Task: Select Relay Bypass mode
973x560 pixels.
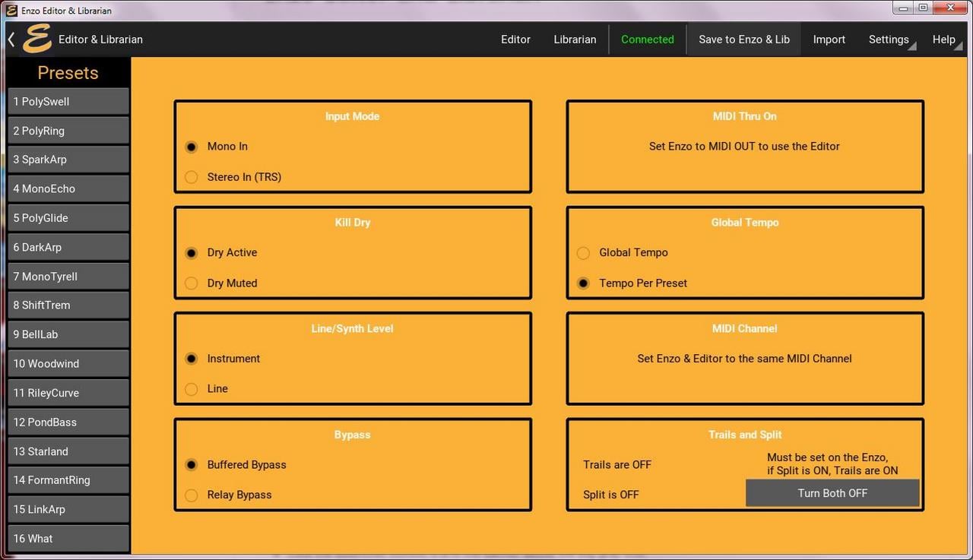Action: tap(192, 495)
